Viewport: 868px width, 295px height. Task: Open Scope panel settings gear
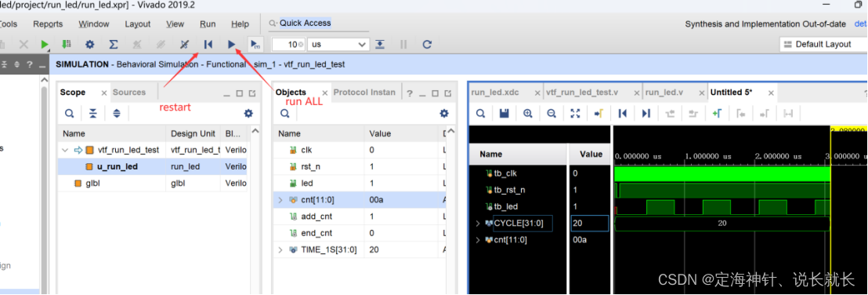tap(248, 113)
